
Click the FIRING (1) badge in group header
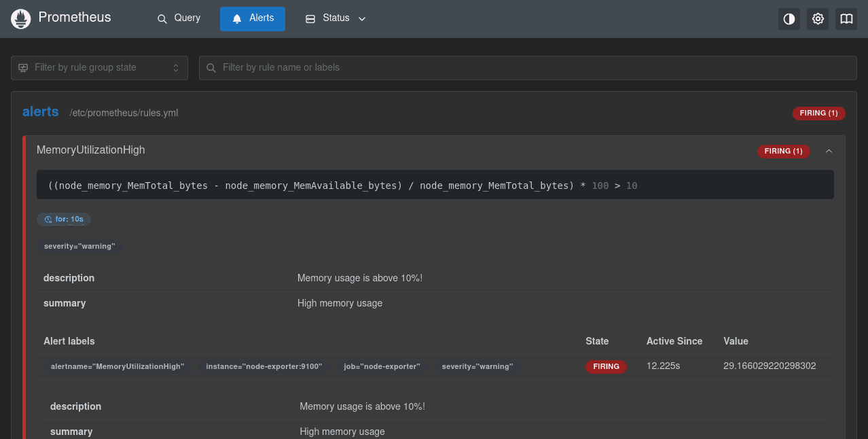(818, 113)
